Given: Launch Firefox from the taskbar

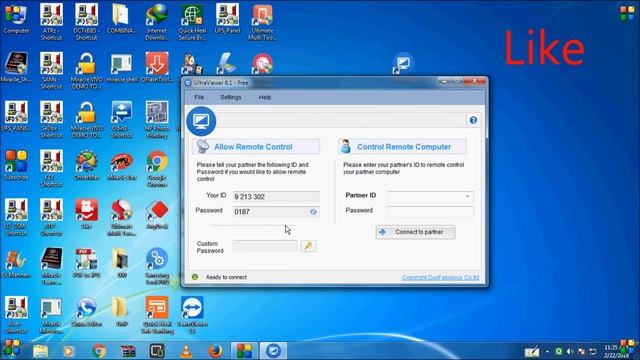Looking at the screenshot, I should click(x=216, y=351).
